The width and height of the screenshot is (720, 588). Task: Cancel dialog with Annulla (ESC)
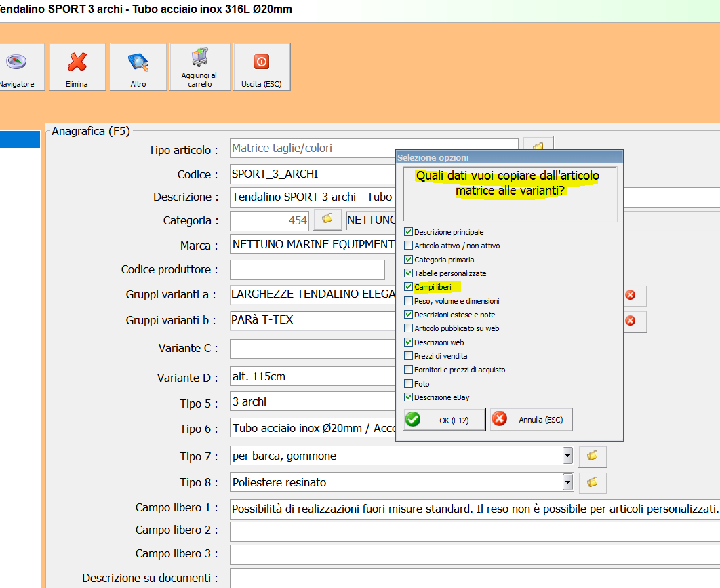pyautogui.click(x=532, y=419)
